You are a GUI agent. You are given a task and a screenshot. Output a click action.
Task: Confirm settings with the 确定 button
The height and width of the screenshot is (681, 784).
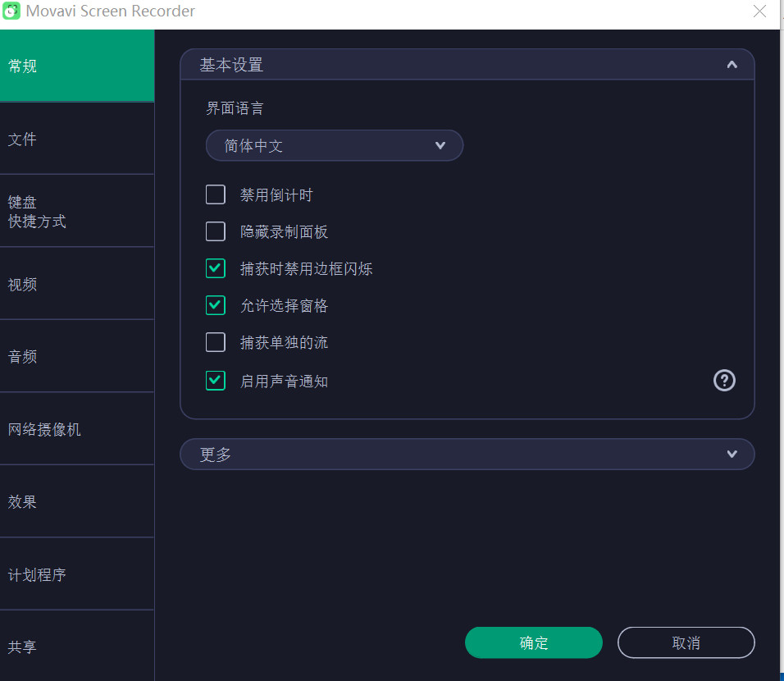click(x=533, y=642)
